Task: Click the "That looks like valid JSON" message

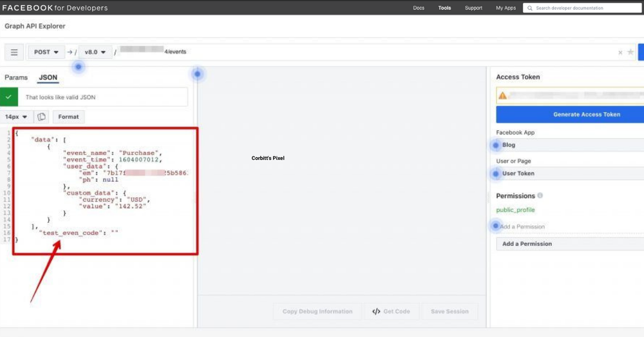Action: tap(61, 97)
